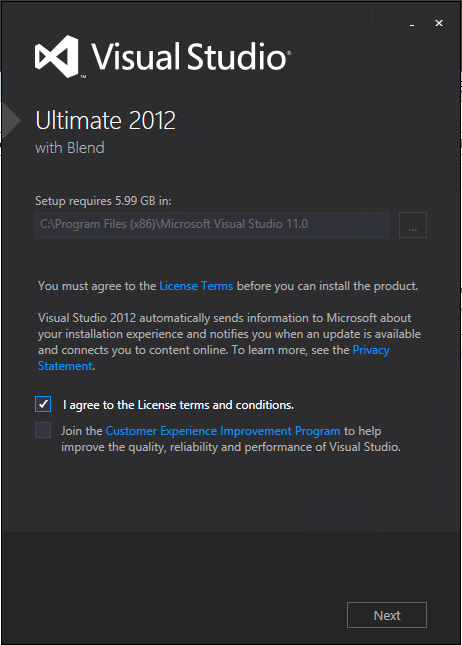Click the installation path input field
462x645 pixels.
pyautogui.click(x=212, y=225)
